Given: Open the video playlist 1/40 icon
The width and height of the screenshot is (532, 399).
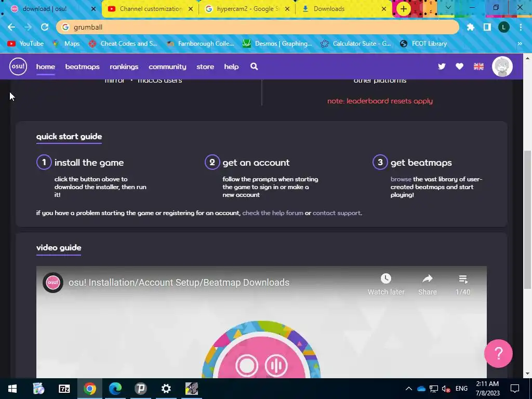Looking at the screenshot, I should [463, 279].
